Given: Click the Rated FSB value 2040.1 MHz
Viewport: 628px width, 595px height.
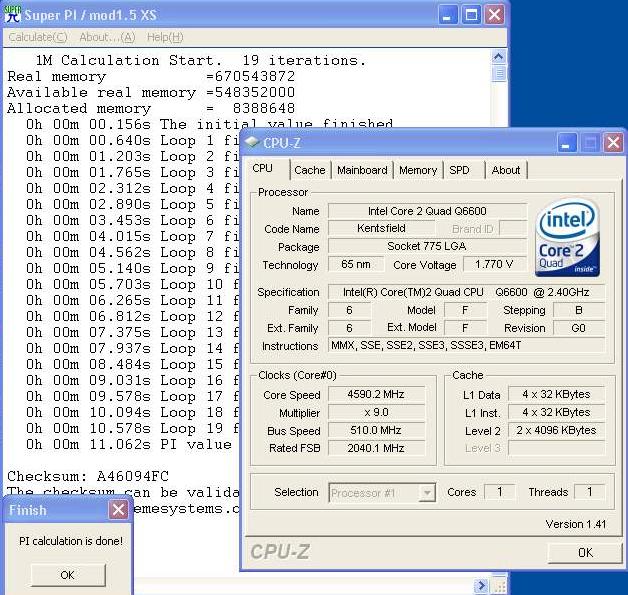Looking at the screenshot, I should click(x=376, y=448).
